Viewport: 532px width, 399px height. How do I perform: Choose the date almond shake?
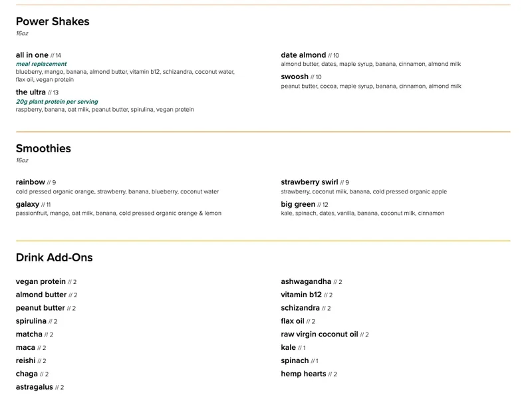click(x=303, y=55)
